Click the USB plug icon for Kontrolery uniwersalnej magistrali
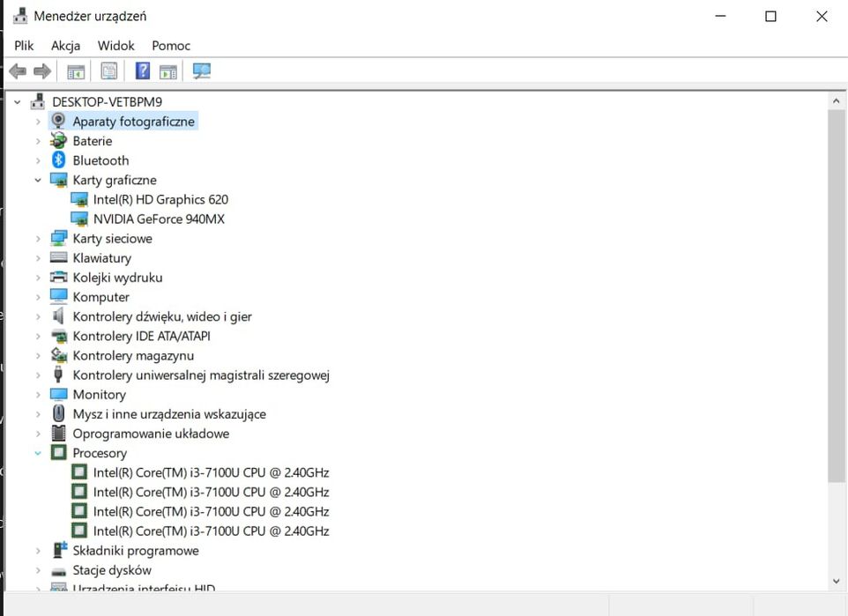 pos(58,375)
